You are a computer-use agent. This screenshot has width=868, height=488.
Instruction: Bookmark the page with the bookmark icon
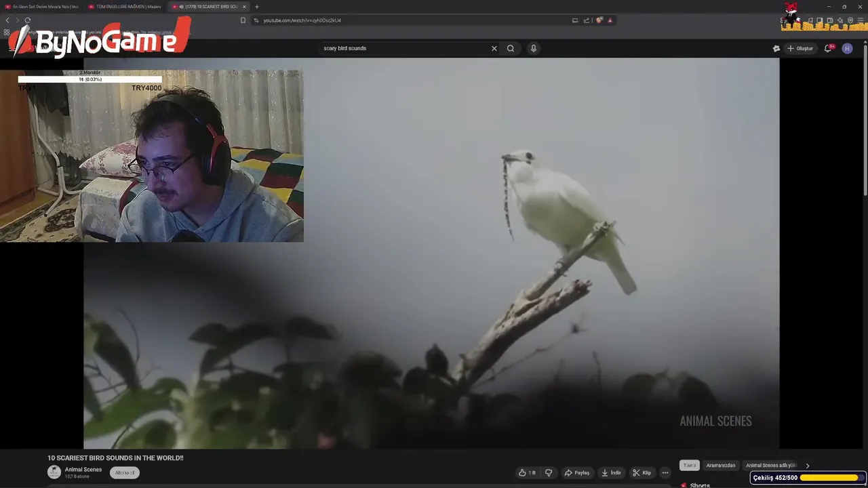pos(243,20)
